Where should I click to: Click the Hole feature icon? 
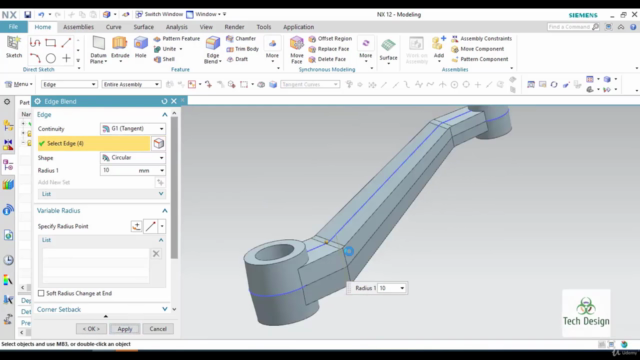[140, 43]
